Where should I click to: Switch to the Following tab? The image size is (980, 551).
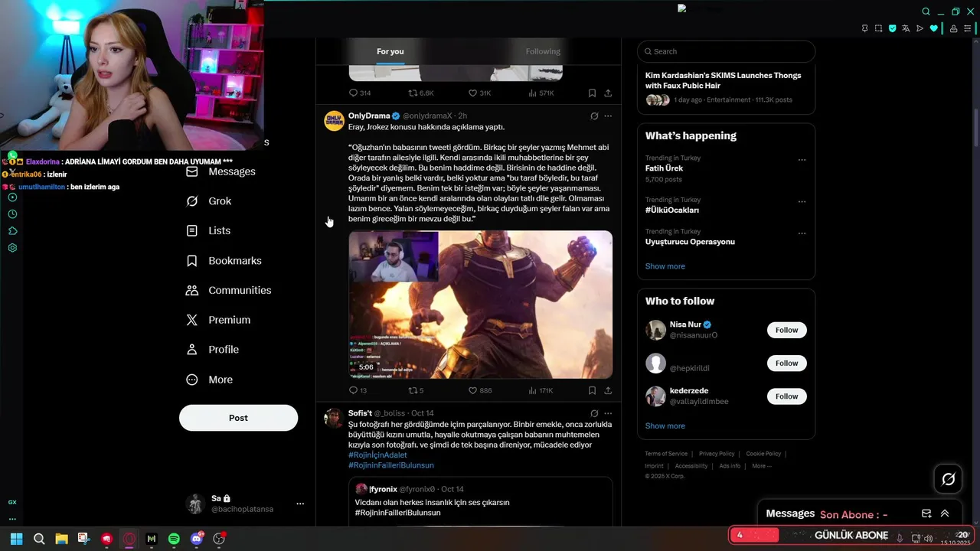point(543,51)
